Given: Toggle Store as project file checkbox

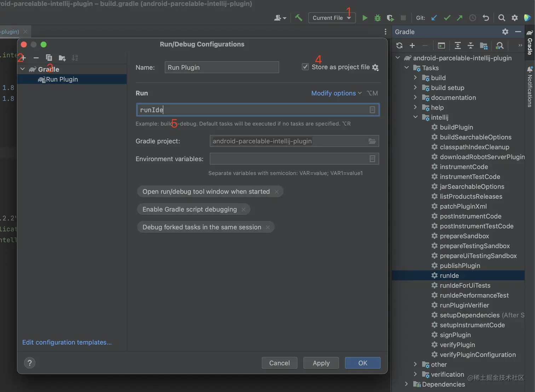Looking at the screenshot, I should (305, 67).
